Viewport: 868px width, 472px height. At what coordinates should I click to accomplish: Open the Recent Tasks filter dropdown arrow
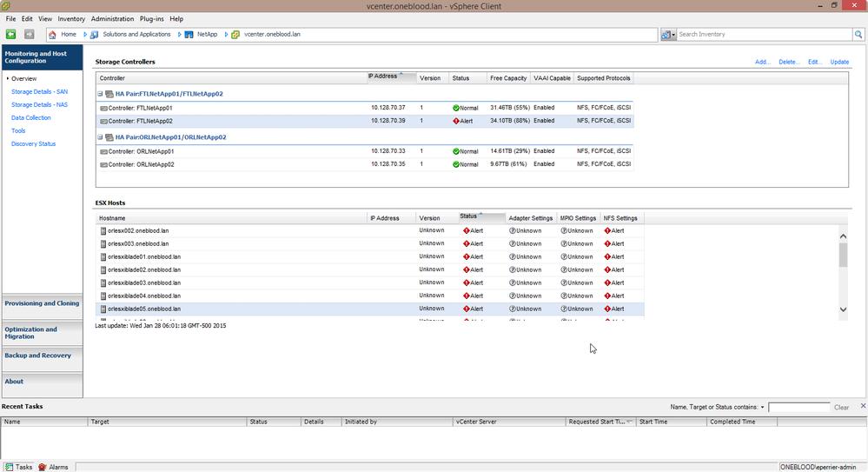pos(762,407)
